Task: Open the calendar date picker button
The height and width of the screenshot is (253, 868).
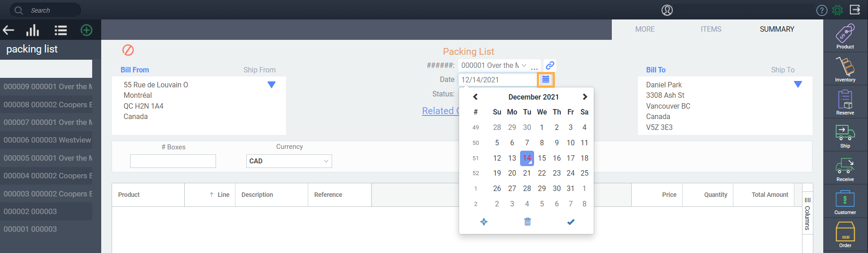Action: pos(546,80)
